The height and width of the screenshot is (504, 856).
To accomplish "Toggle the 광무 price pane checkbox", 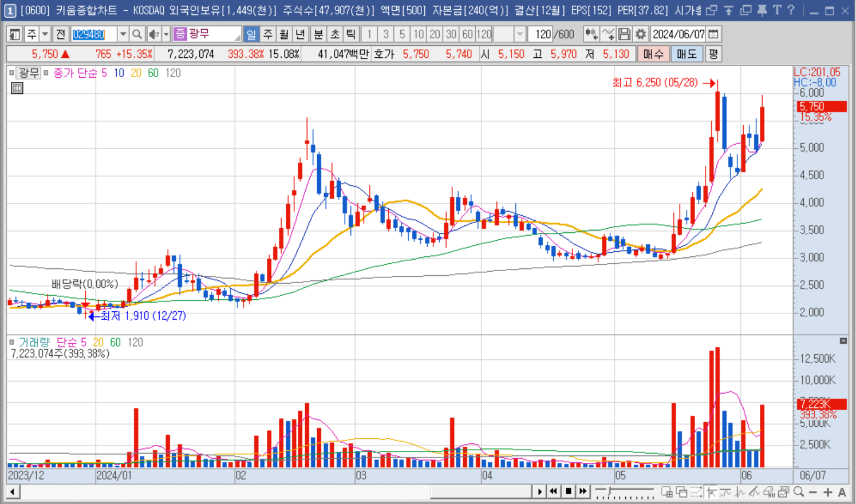I will point(11,73).
